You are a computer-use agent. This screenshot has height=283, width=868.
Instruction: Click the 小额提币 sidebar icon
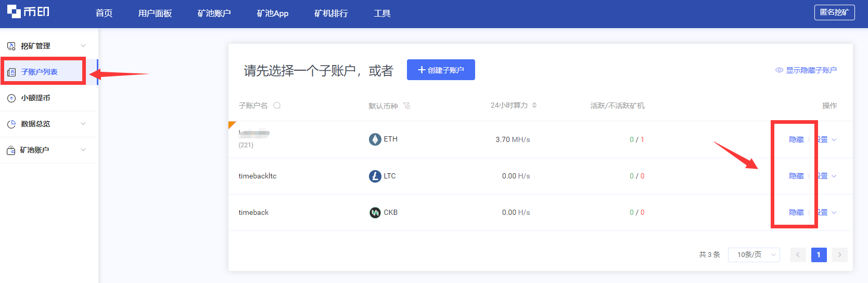[x=11, y=98]
